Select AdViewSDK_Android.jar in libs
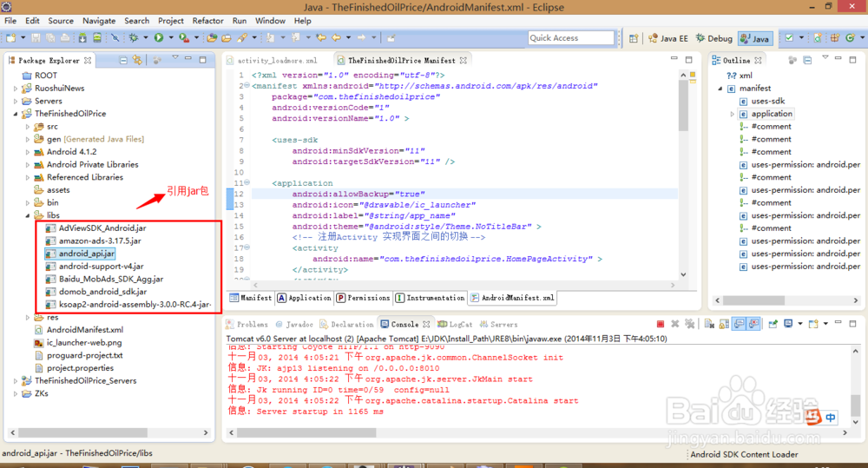868x468 pixels. 95,228
